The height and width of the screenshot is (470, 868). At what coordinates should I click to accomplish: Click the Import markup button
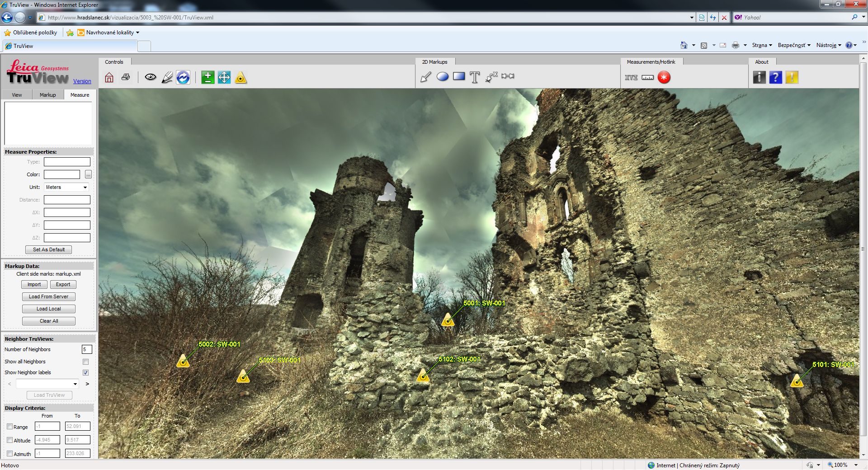click(34, 284)
